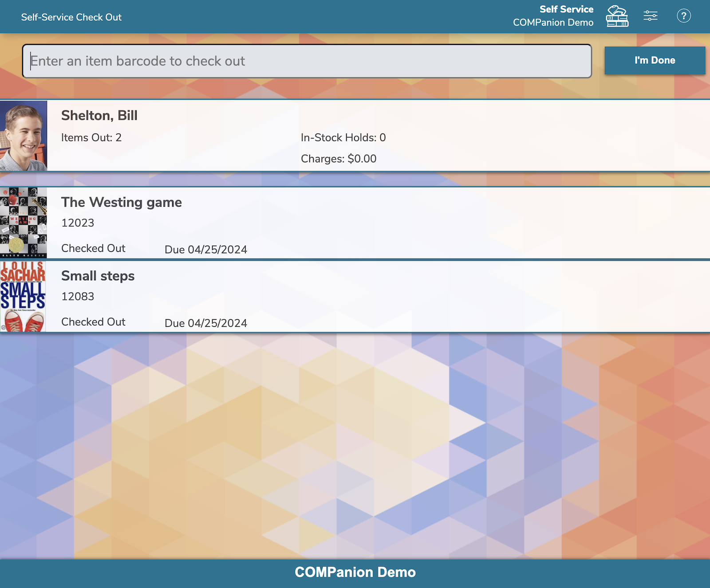Open the help question mark icon
710x588 pixels.
coord(683,16)
